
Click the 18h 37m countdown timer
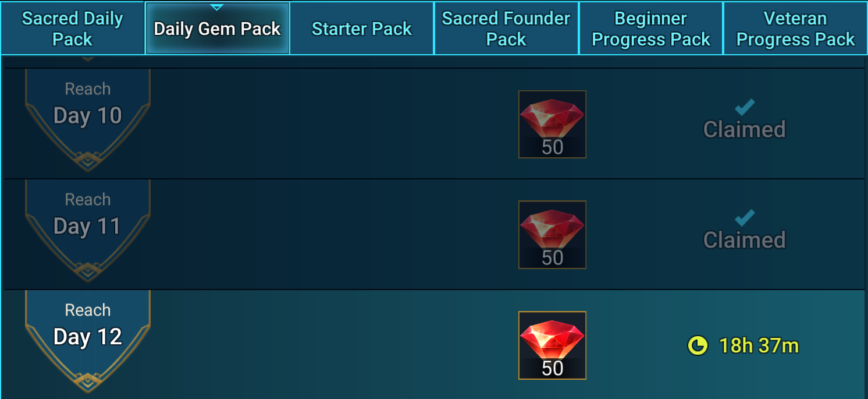[759, 346]
